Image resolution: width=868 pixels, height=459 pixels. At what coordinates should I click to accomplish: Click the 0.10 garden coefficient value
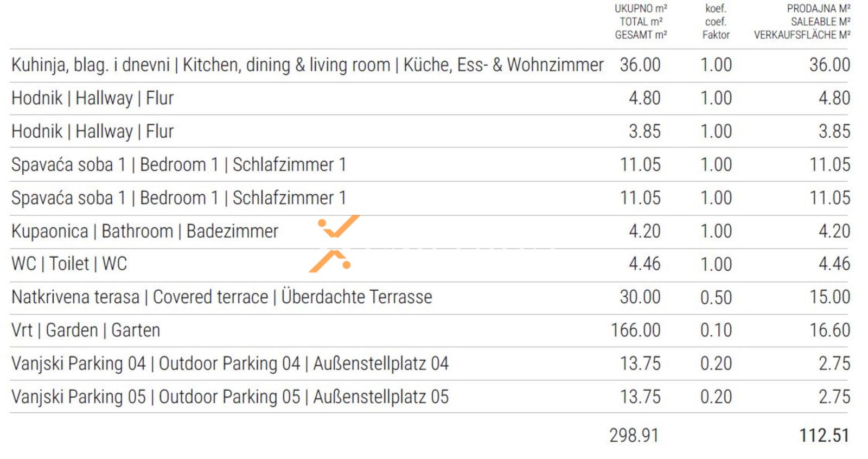coord(716,330)
